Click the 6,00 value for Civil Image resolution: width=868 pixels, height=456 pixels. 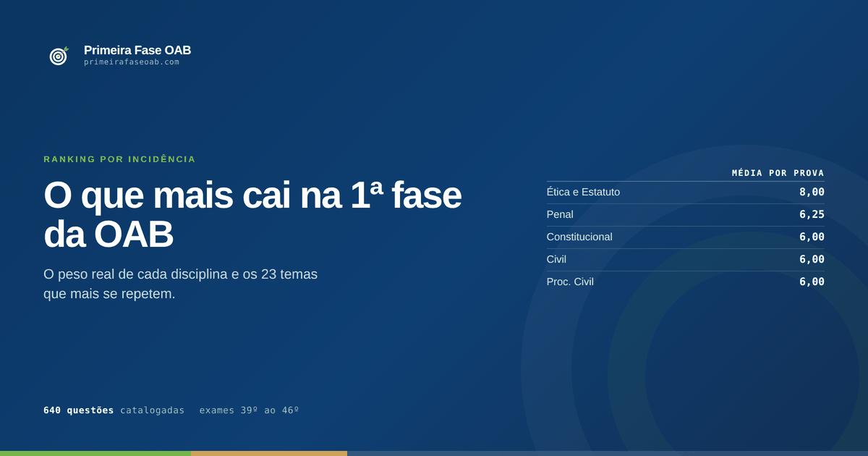point(812,259)
